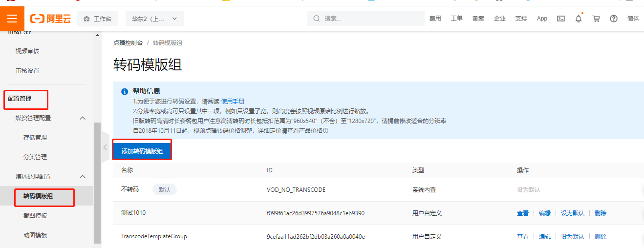
Task: Open the help question mark icon
Action: click(x=614, y=19)
